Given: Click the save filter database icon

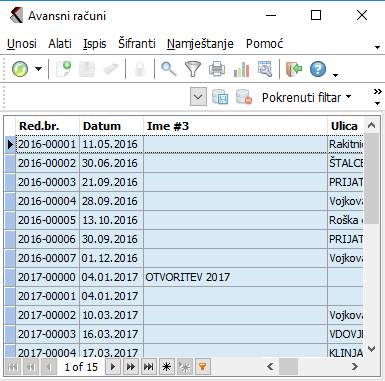Looking at the screenshot, I should tap(220, 97).
